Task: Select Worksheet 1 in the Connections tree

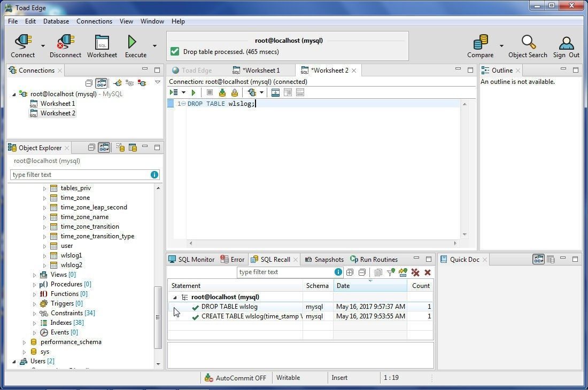Action: coord(57,104)
